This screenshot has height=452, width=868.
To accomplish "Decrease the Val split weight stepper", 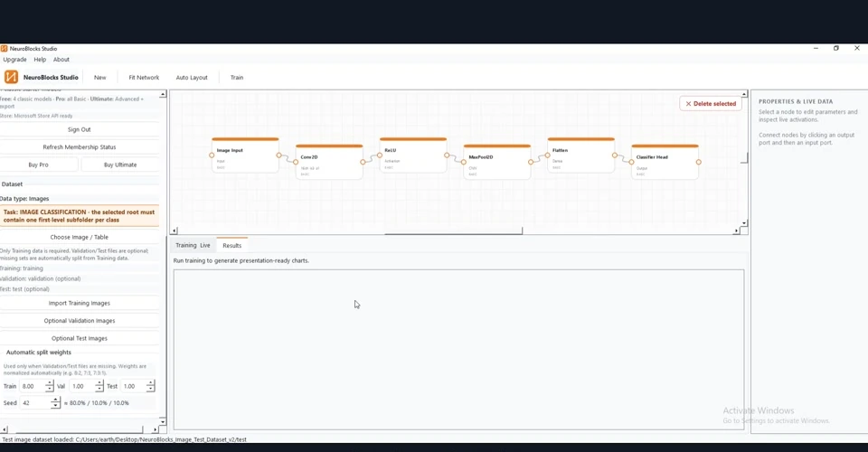I will tap(99, 389).
